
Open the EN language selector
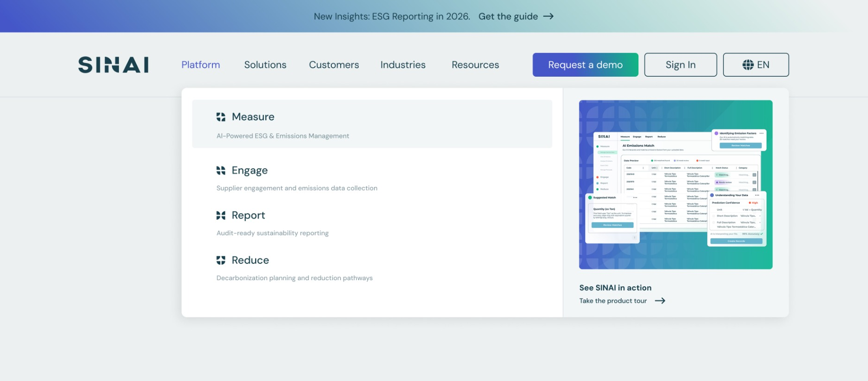point(756,65)
